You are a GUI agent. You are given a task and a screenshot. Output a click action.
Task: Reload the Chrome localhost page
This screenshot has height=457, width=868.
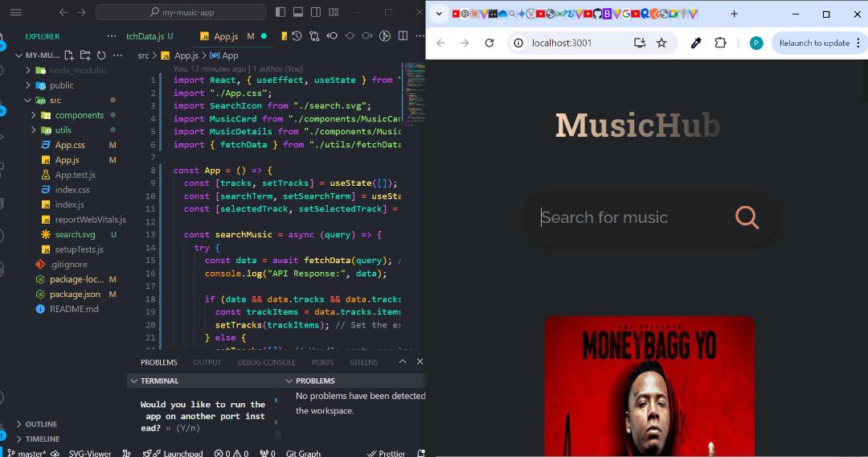489,43
